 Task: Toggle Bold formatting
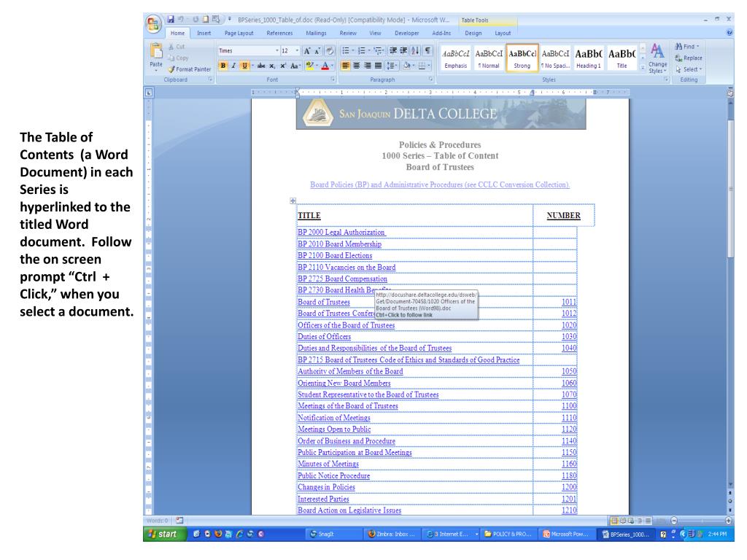[223, 66]
